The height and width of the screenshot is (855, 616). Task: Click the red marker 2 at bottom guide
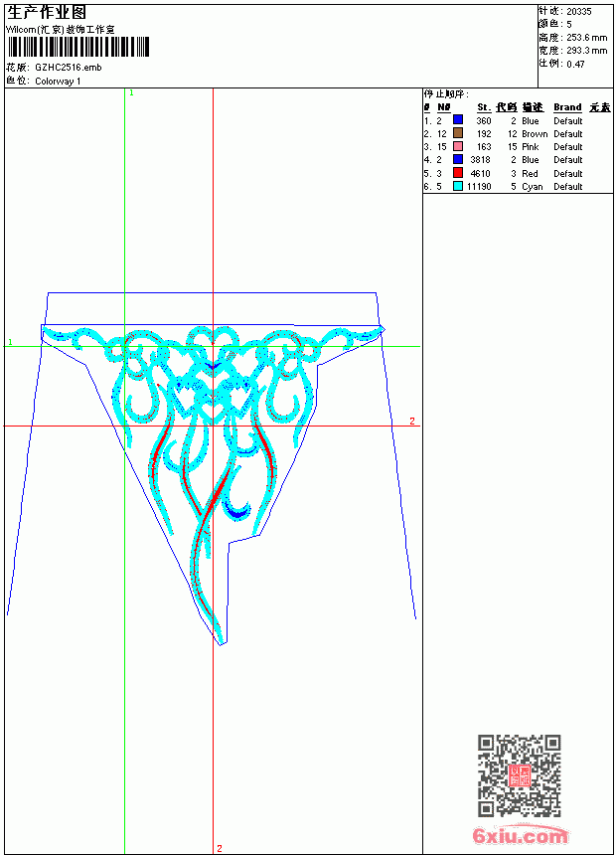(220, 848)
